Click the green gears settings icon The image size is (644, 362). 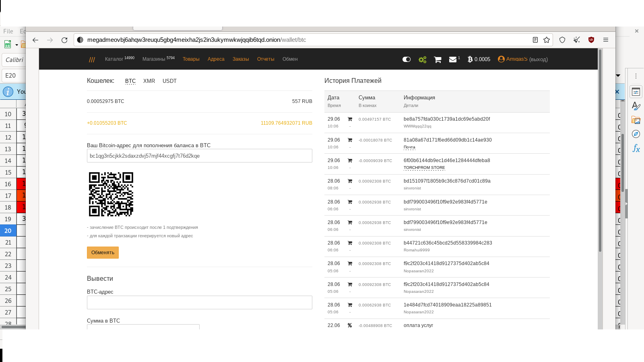(x=422, y=60)
